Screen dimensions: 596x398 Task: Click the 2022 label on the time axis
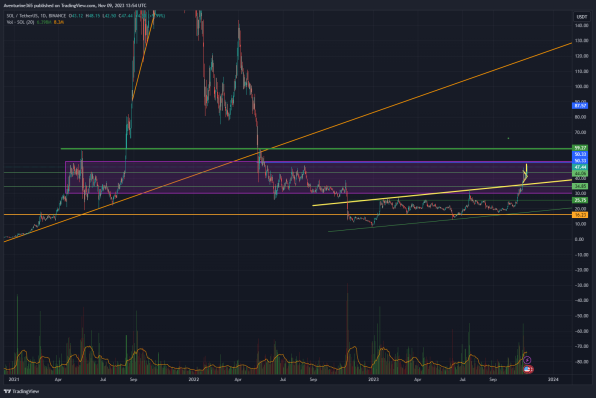point(194,379)
